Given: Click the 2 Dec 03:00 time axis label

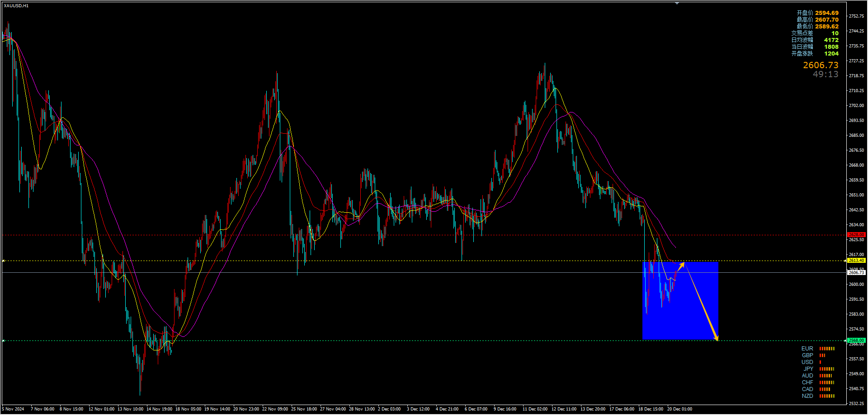Looking at the screenshot, I should tap(389, 409).
